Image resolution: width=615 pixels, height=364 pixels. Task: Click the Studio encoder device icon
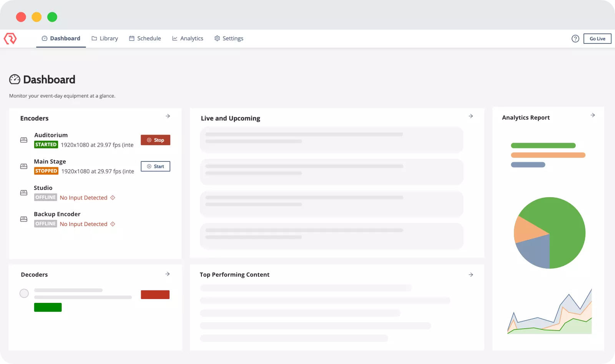(24, 193)
